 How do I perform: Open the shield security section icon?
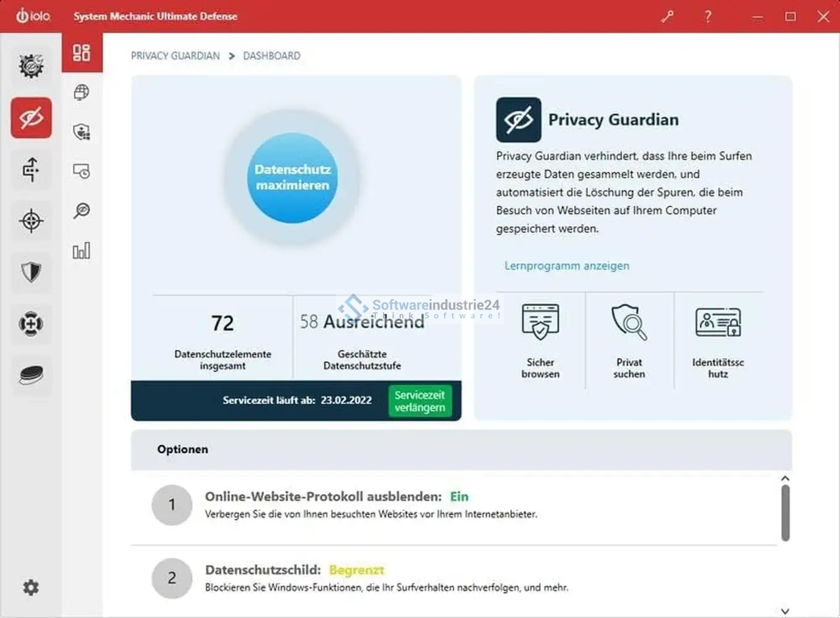tap(31, 272)
